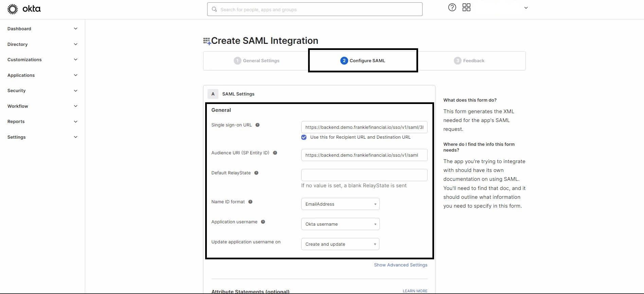Click help icon beside Default RelayState
The height and width of the screenshot is (294, 644).
[x=256, y=173]
